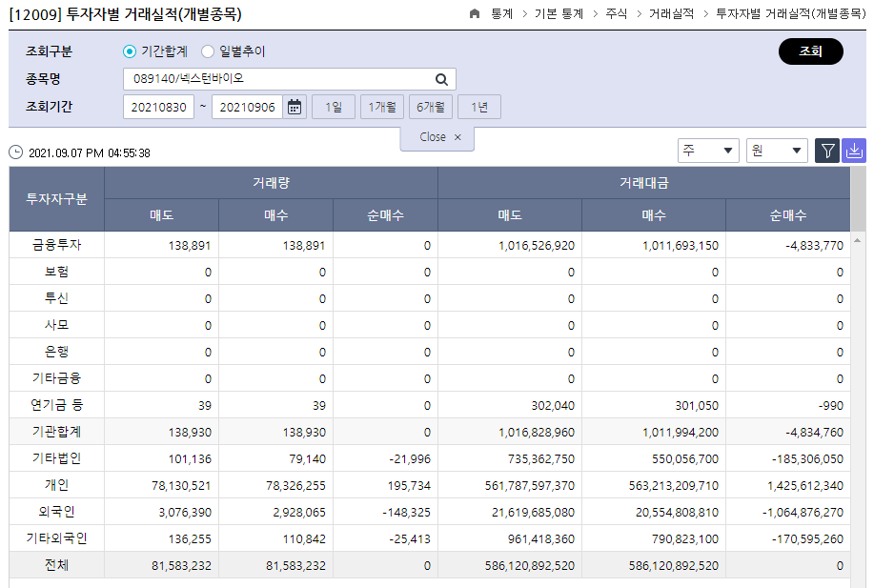874x588 pixels.
Task: Click the 조회 search button
Action: pyautogui.click(x=810, y=51)
